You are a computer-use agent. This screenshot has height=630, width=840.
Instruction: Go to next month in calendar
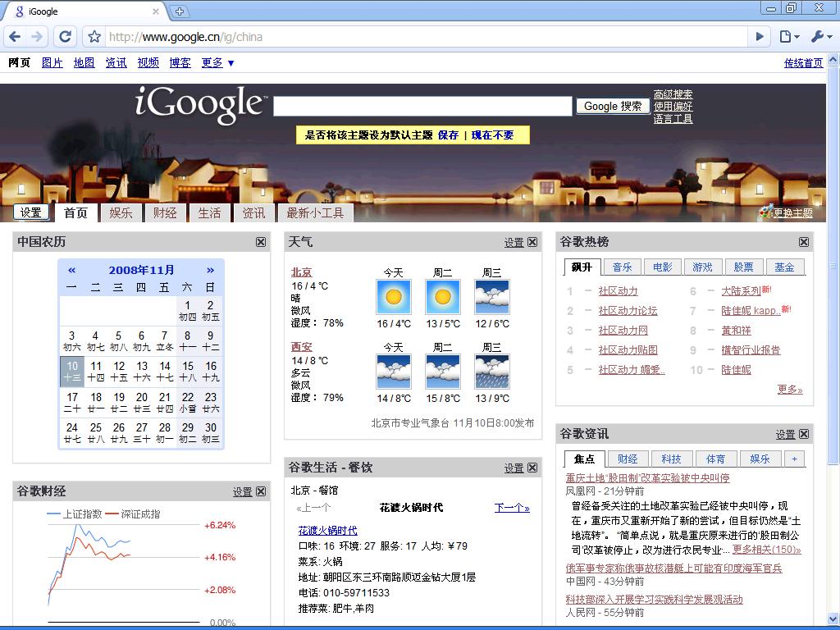pyautogui.click(x=211, y=270)
